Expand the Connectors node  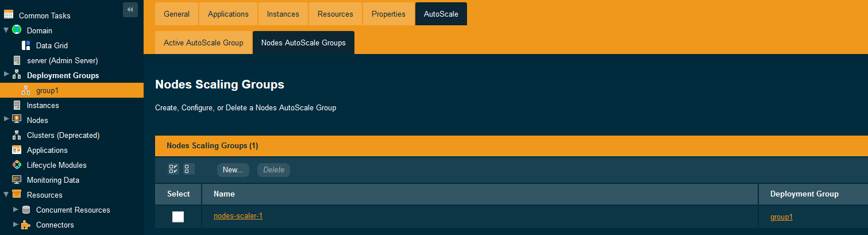coord(16,224)
